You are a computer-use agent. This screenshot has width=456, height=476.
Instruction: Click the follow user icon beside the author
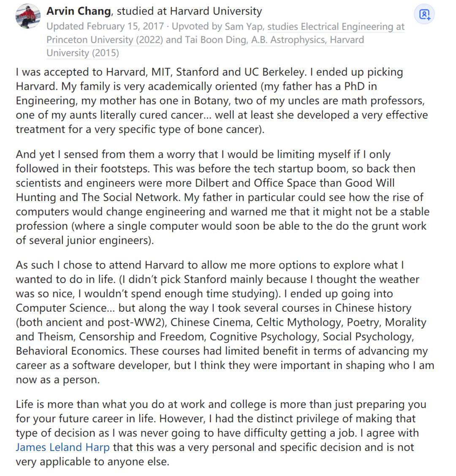pos(424,15)
